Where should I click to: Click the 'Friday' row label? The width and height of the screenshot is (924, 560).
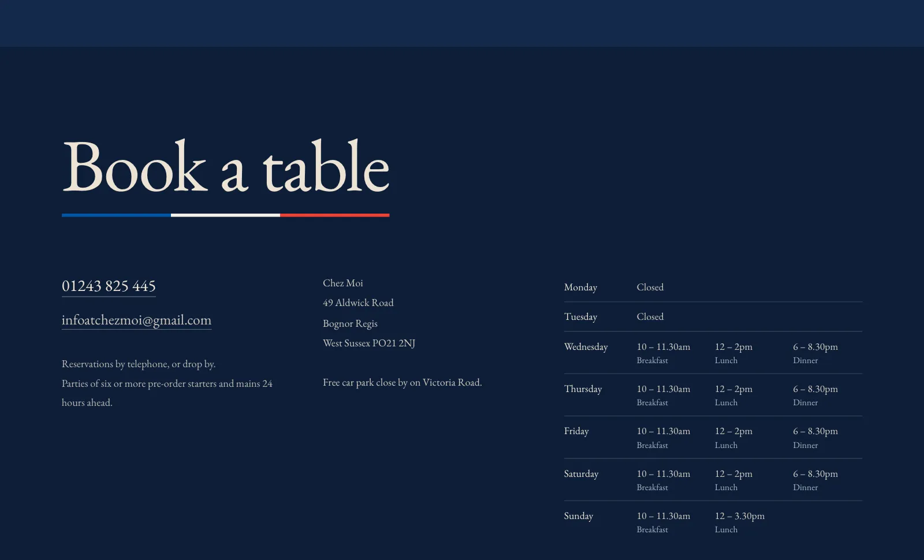coord(576,431)
